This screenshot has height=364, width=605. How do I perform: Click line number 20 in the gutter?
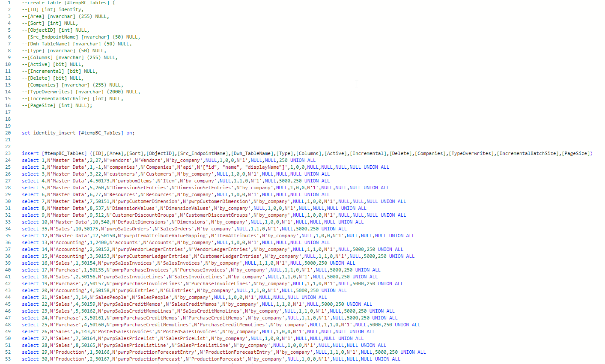click(x=8, y=133)
